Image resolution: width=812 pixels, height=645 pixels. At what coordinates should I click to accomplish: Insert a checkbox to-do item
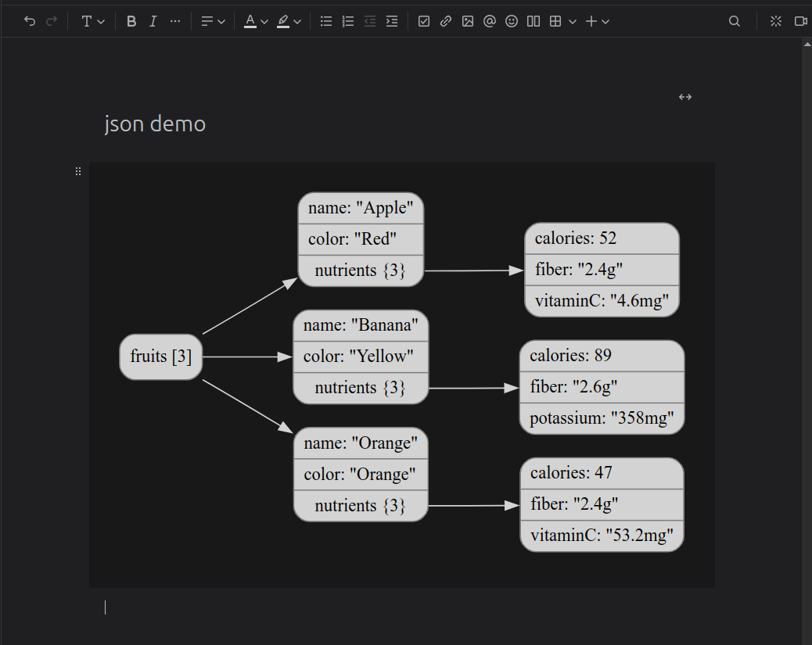[424, 22]
